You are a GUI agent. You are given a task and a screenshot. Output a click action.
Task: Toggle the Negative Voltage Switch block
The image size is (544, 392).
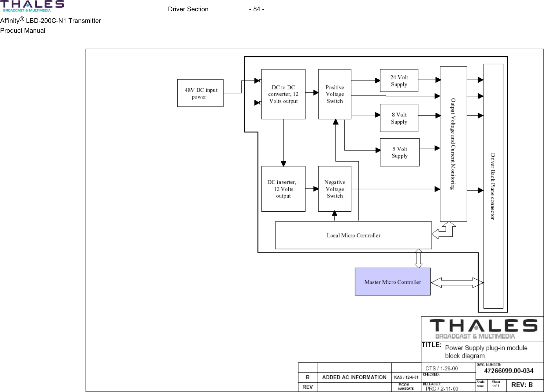(335, 189)
